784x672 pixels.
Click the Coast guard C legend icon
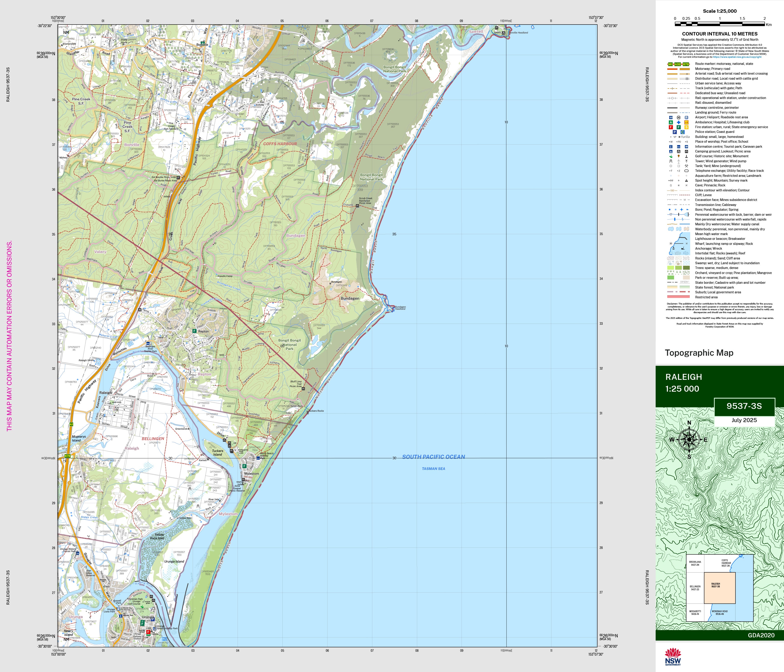point(683,132)
